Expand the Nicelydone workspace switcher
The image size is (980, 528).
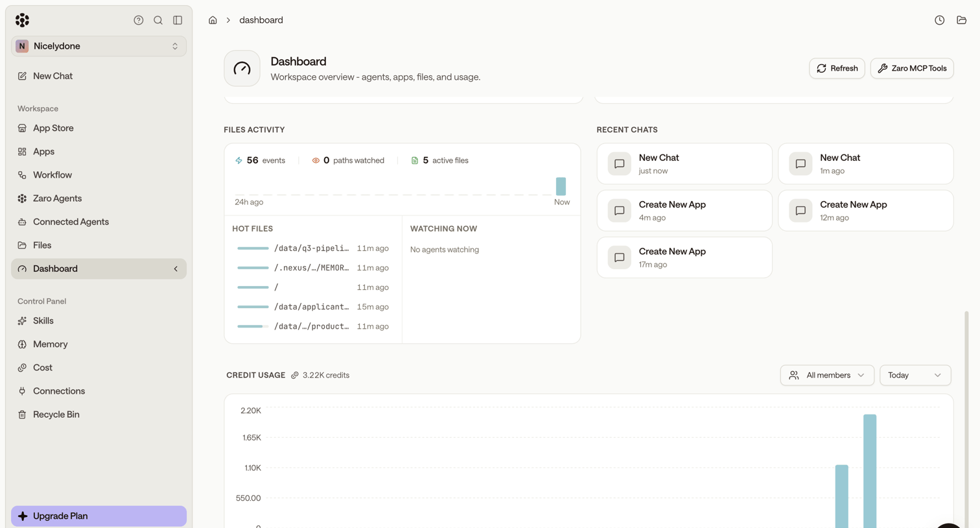click(99, 46)
